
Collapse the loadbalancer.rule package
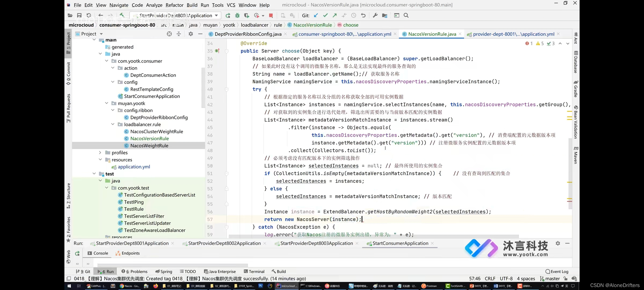tap(113, 124)
